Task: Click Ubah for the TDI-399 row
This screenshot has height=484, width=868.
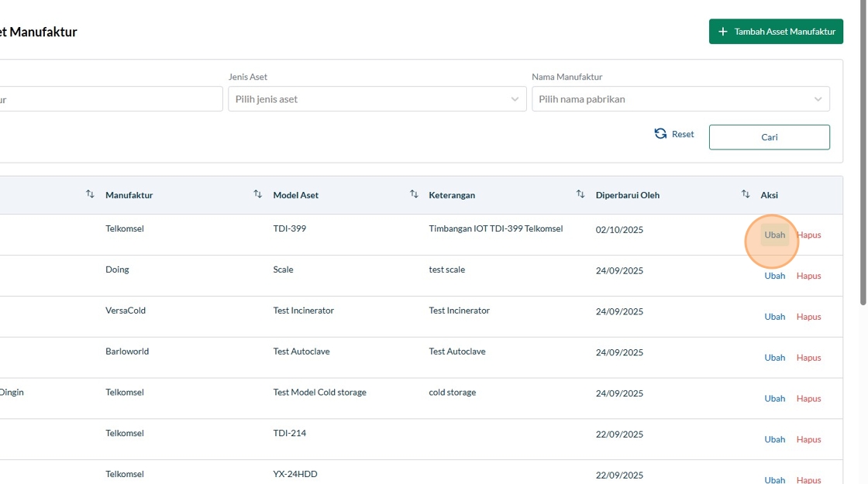Action: coord(774,235)
